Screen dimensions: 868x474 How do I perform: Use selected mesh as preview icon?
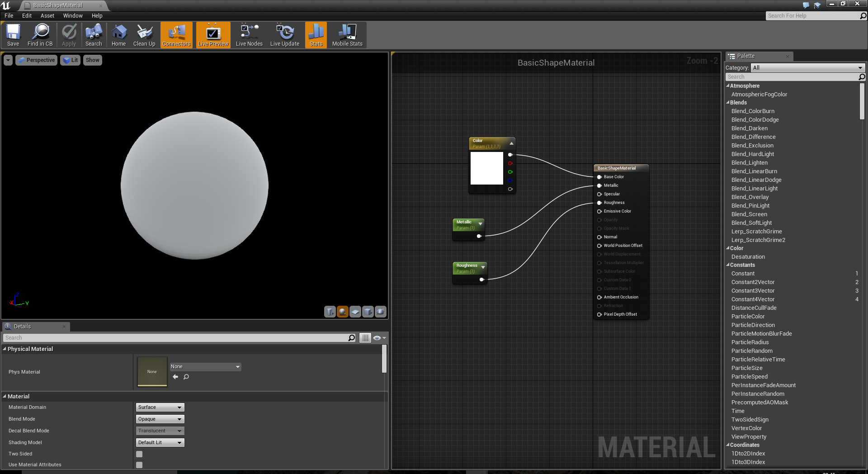pyautogui.click(x=381, y=312)
